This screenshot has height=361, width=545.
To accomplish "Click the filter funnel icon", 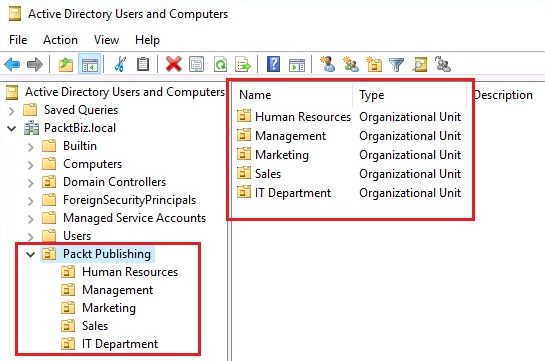I will (397, 65).
